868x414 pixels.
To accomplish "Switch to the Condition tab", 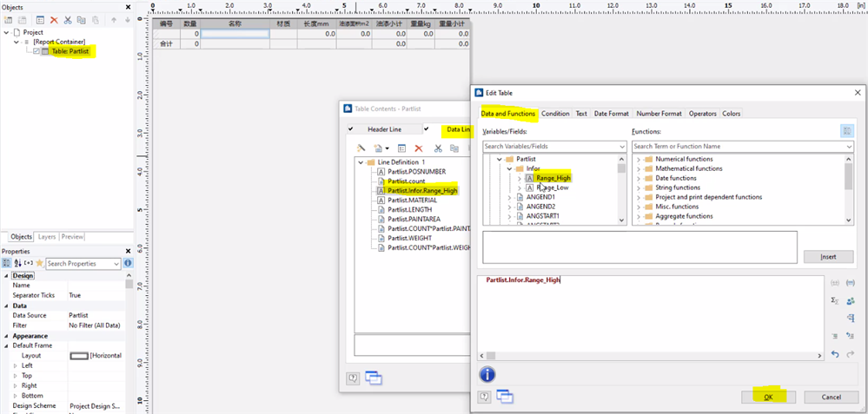I will (555, 114).
